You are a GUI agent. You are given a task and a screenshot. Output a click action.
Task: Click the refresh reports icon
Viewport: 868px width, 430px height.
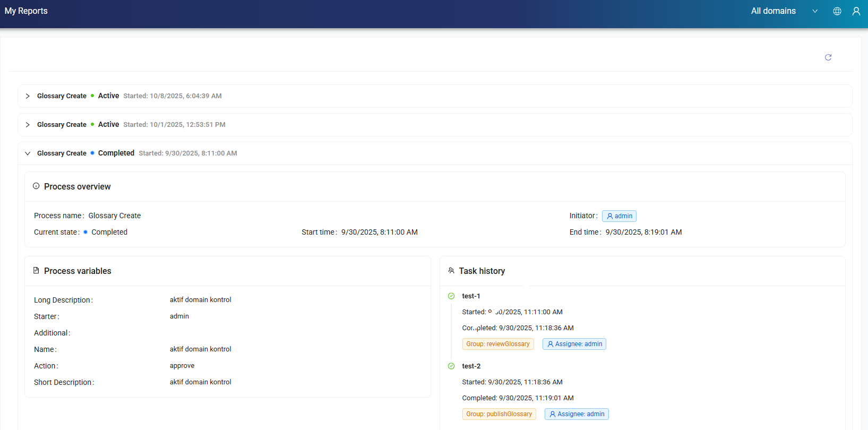(x=828, y=57)
